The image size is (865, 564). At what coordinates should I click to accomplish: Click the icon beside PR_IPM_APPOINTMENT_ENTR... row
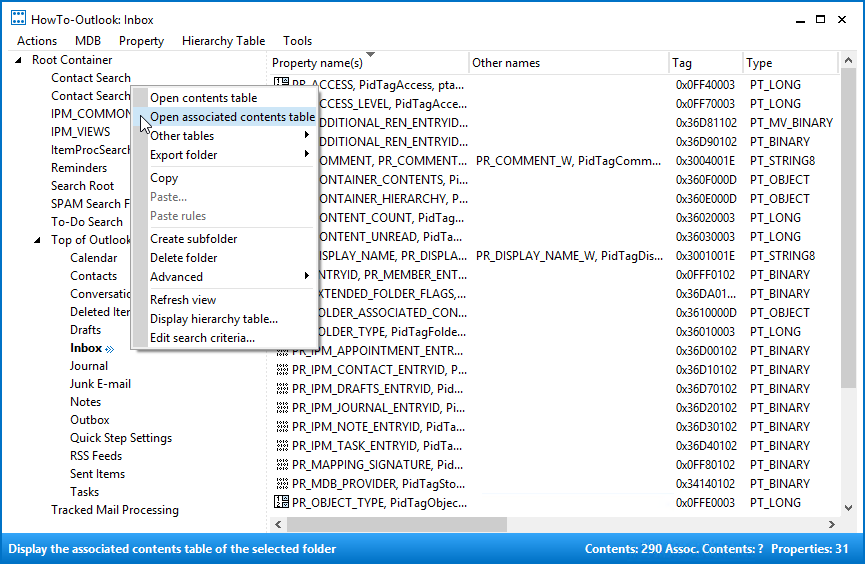point(282,352)
